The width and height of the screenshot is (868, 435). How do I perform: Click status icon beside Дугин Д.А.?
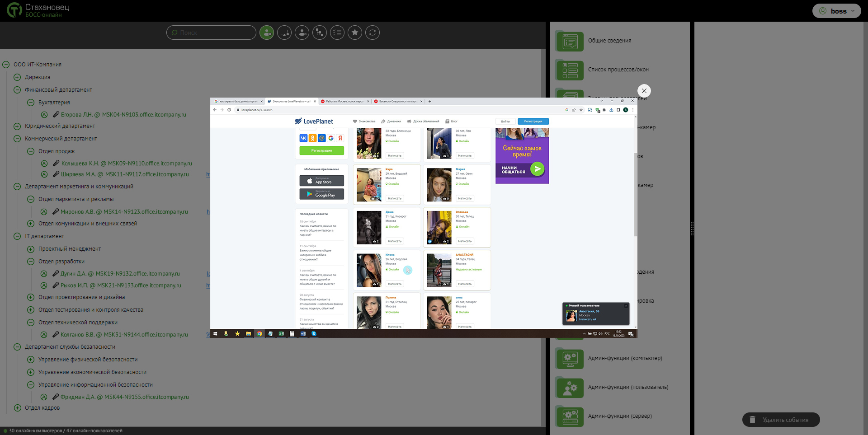tap(44, 274)
